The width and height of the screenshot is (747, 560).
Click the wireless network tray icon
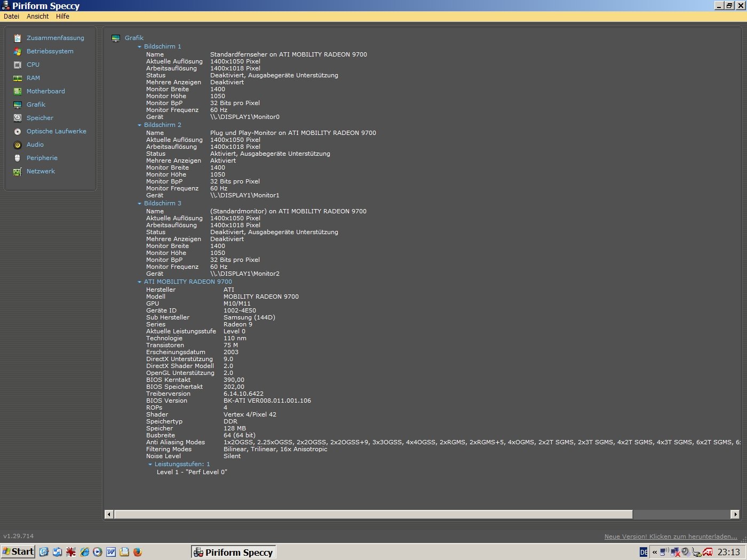click(665, 552)
